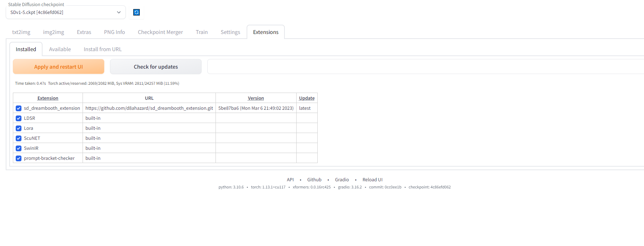Click the Stable Diffusion checkpoint label
This screenshot has height=246, width=644.
(36, 5)
